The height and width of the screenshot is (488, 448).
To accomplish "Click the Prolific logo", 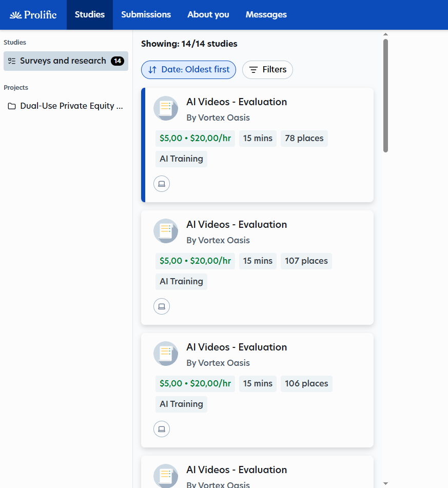I will tap(33, 15).
